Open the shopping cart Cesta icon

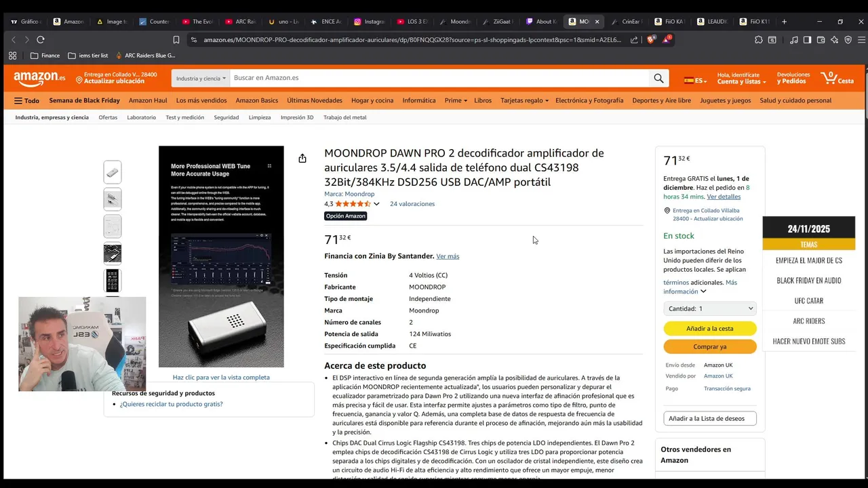[x=837, y=78]
